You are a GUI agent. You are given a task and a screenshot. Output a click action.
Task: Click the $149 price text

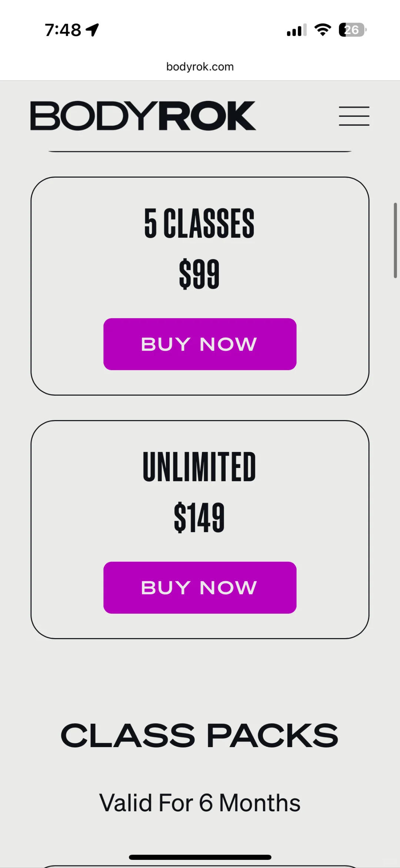click(199, 518)
